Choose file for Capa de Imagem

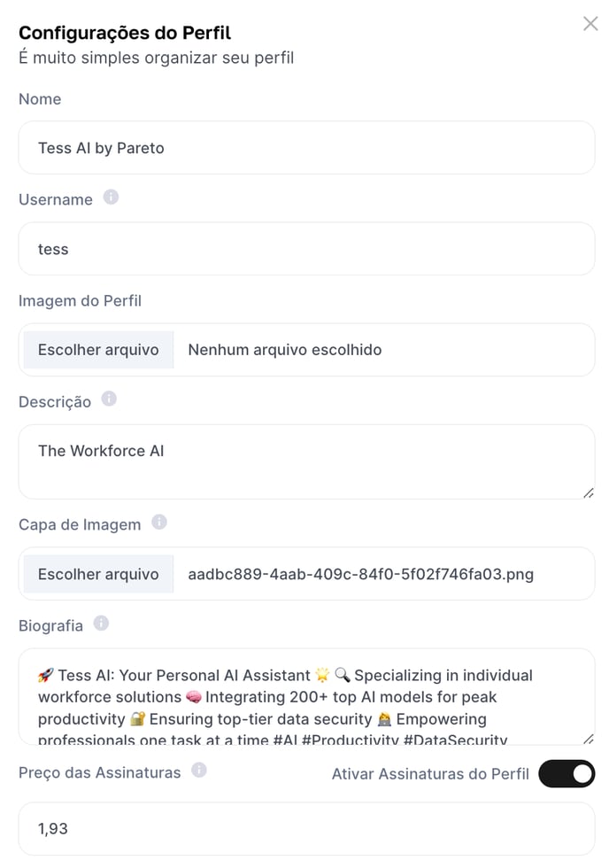pos(98,574)
